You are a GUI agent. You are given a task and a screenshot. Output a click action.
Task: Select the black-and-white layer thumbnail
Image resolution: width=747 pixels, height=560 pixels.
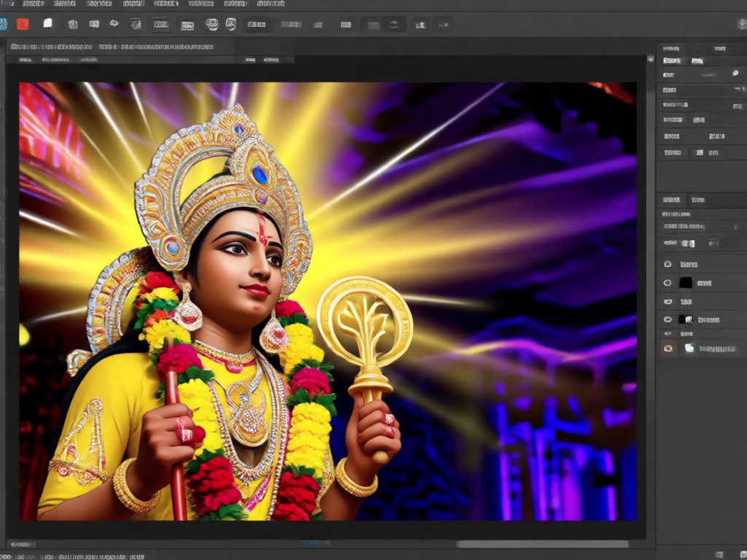coord(686,319)
